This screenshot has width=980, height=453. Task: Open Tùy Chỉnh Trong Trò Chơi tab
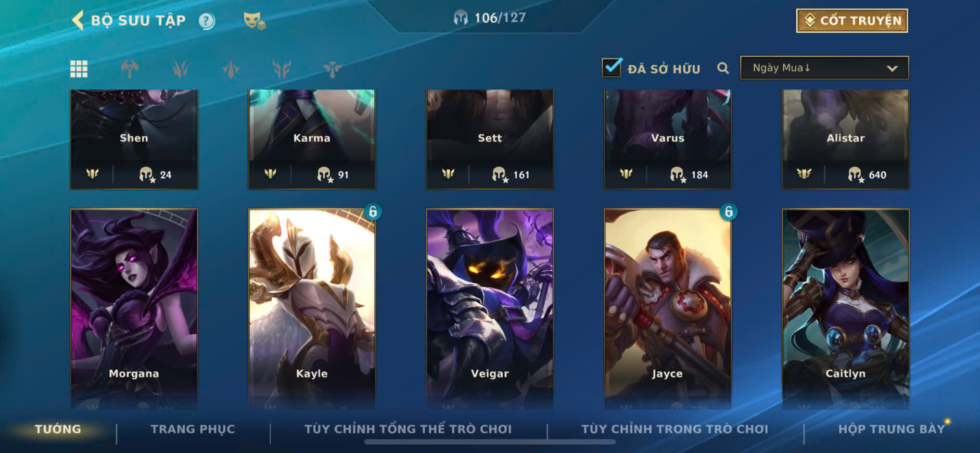674,429
